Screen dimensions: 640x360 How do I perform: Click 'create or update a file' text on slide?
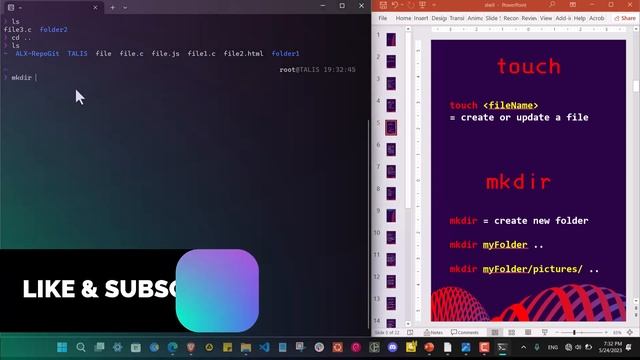point(524,118)
